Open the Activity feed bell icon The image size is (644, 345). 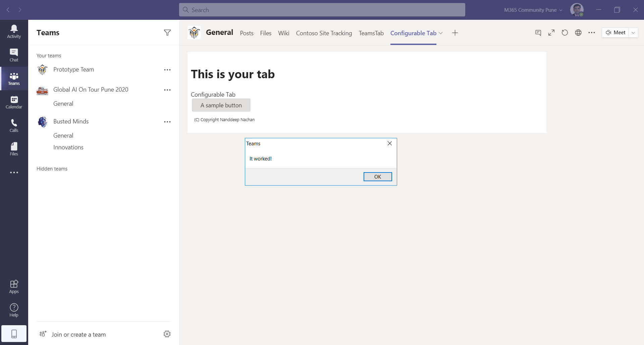(x=14, y=32)
